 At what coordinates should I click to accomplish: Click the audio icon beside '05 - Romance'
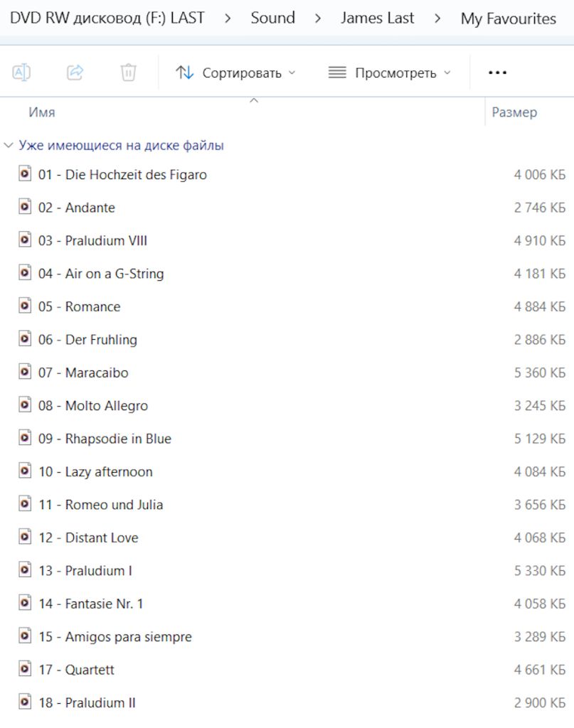click(25, 306)
